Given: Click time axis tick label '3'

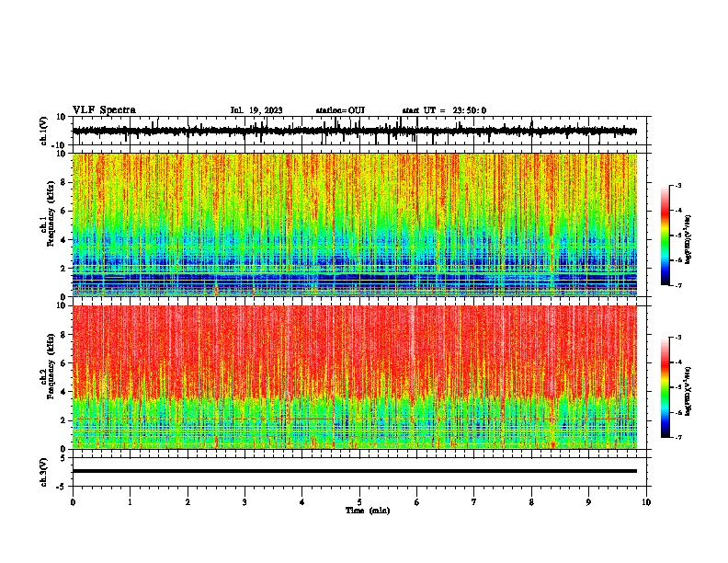Looking at the screenshot, I should [245, 502].
